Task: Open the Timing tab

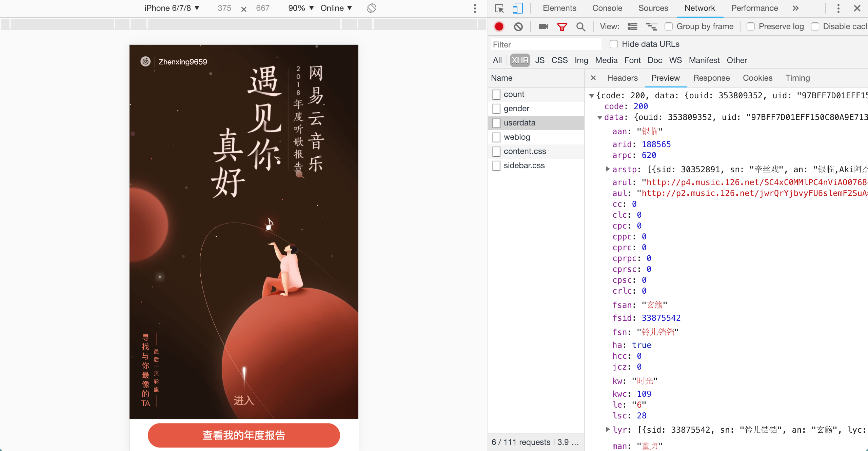Action: point(797,78)
